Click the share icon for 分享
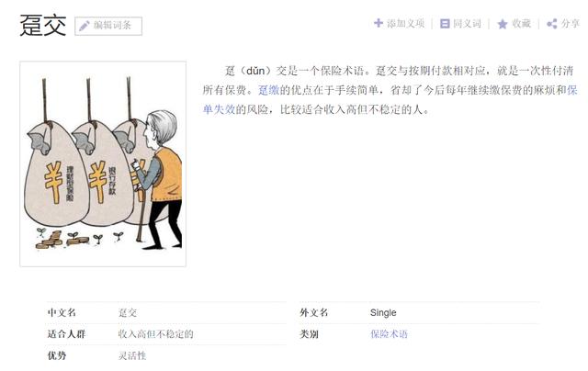The width and height of the screenshot is (588, 371). click(551, 24)
